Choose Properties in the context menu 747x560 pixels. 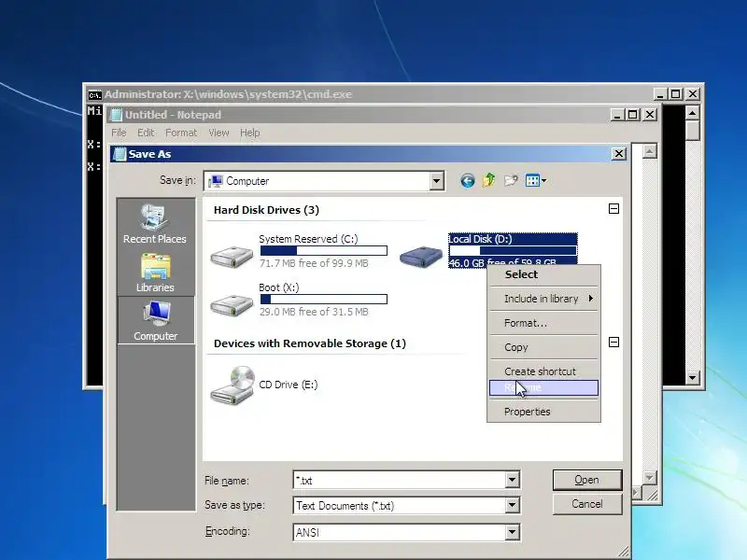[543, 412]
